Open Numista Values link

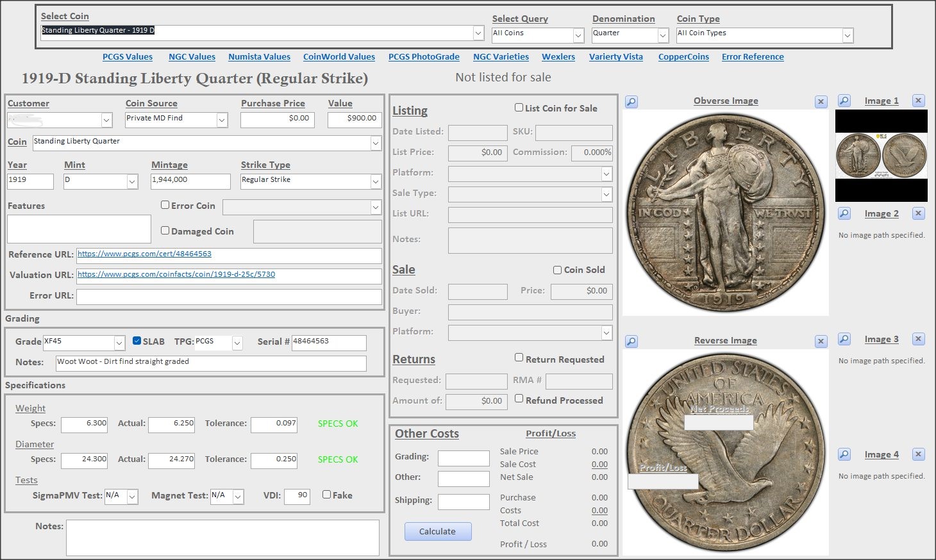point(260,56)
